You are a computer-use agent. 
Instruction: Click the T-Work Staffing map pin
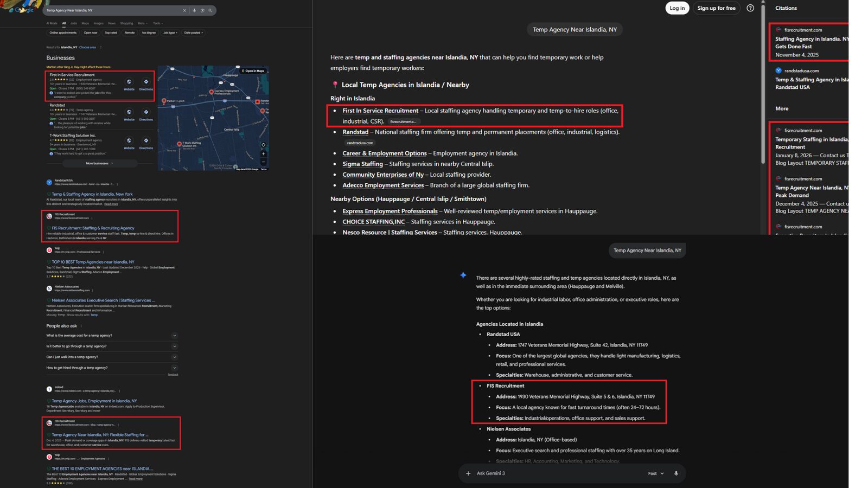point(179,144)
